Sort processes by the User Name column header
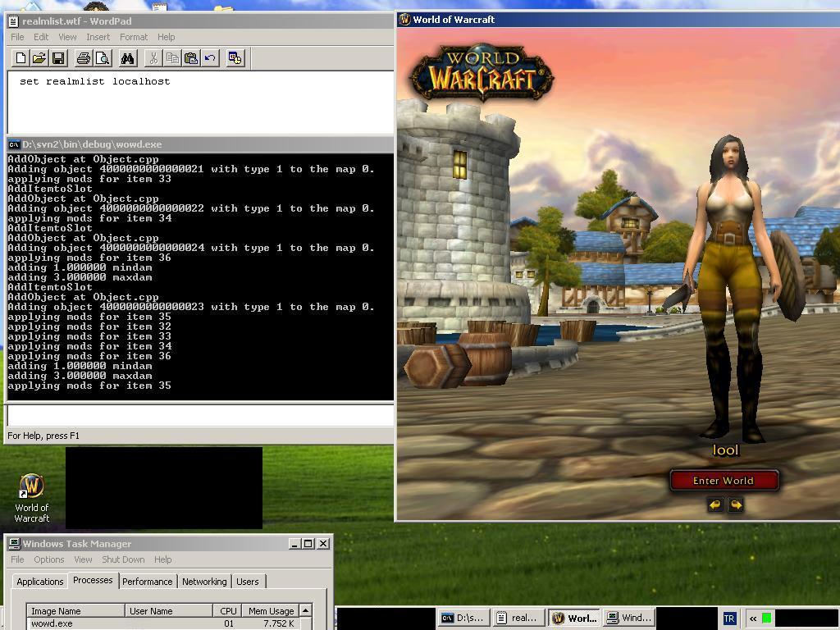 point(169,610)
